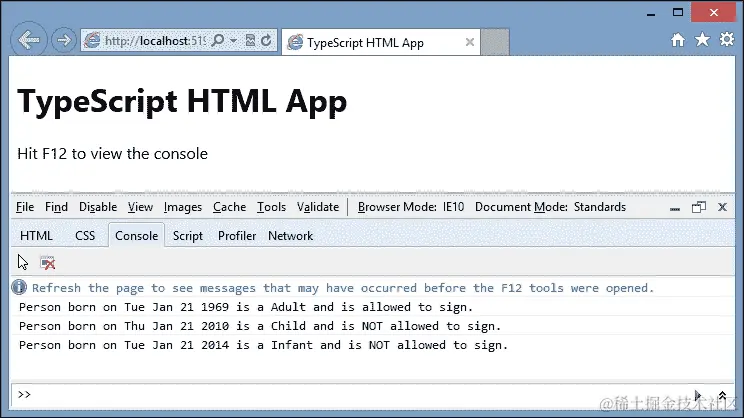Viewport: 744px width, 418px height.
Task: Select the TypeScript HTML App browser tab
Action: coord(381,42)
